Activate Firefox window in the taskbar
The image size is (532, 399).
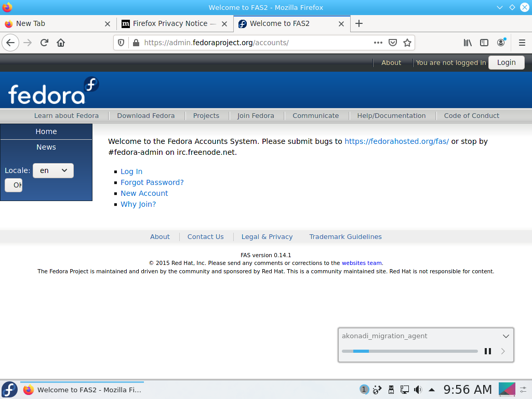[x=82, y=390]
